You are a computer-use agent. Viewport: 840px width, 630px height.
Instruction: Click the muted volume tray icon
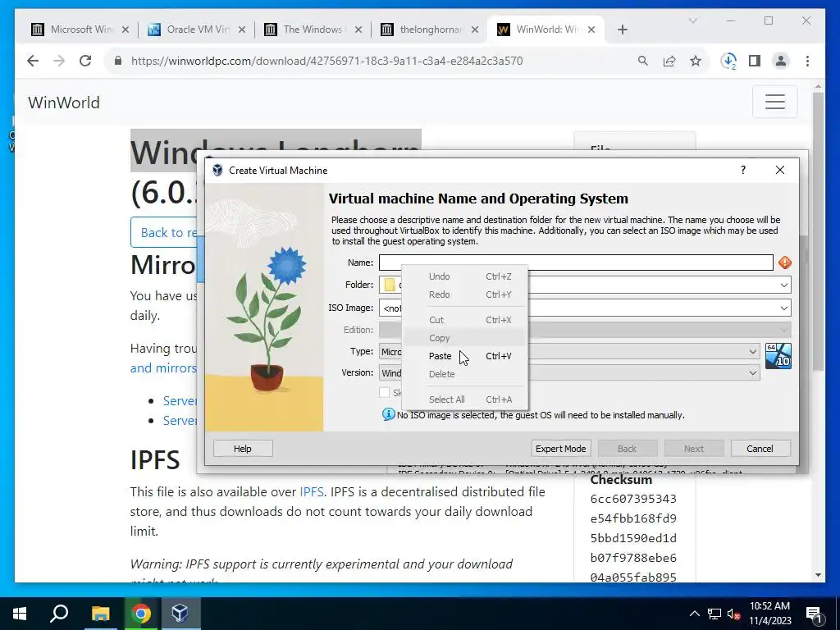[x=734, y=614]
